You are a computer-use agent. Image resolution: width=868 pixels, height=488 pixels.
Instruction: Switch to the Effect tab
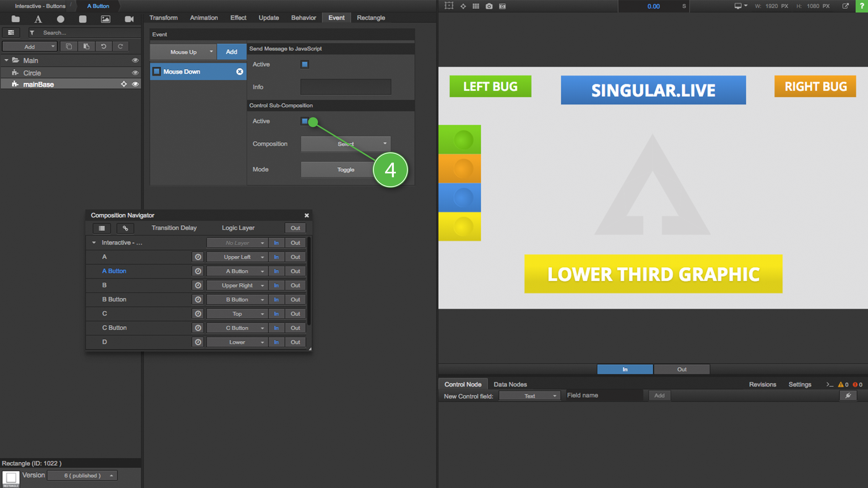coord(238,18)
